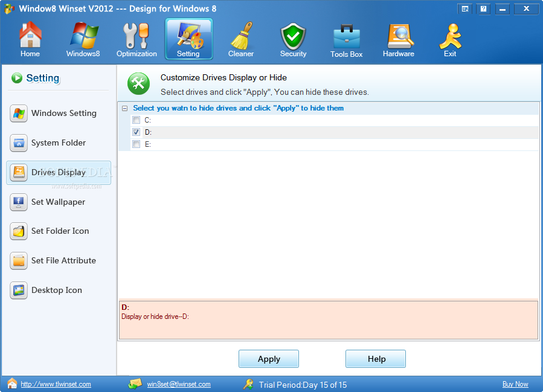Screen dimensions: 543x392
Task: Go to Set Folder Icon page
Action: (x=59, y=231)
